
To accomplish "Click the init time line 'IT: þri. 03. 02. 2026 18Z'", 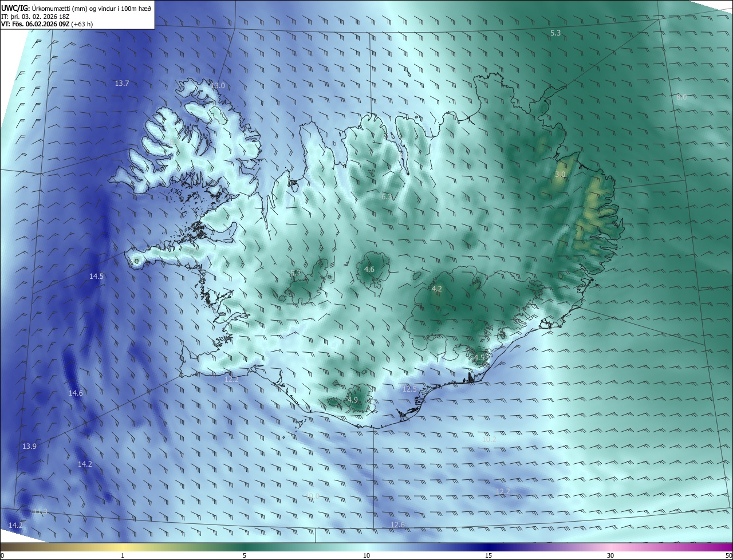I will [x=35, y=17].
